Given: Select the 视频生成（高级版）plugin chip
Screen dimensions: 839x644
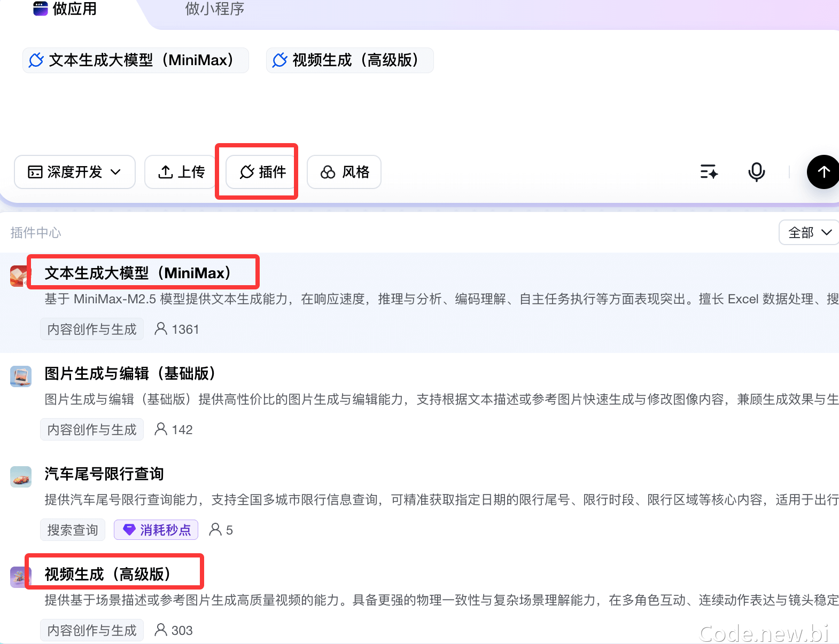Looking at the screenshot, I should 350,60.
